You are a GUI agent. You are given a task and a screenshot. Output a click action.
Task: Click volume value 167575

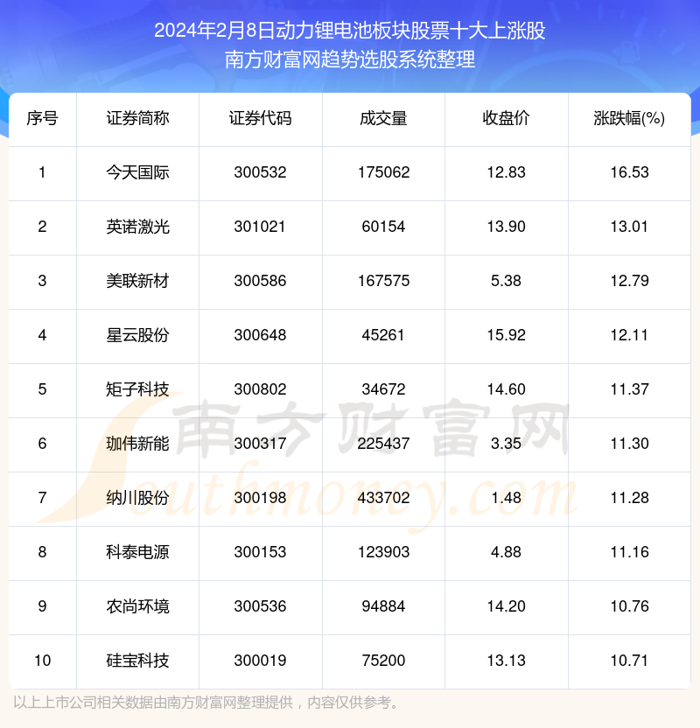coord(383,281)
